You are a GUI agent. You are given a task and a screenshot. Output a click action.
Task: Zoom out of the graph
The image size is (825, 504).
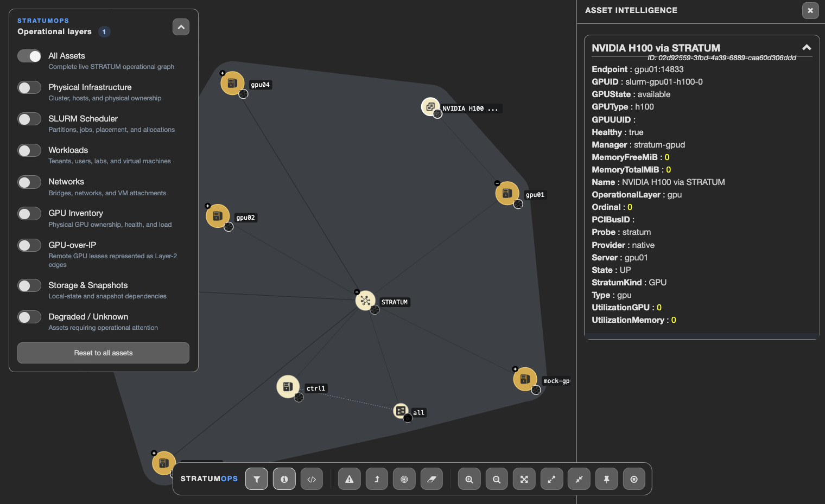click(497, 479)
